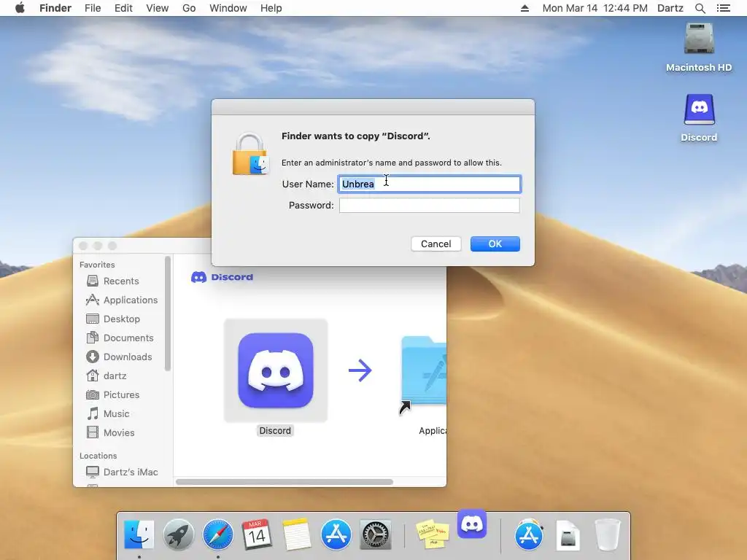The image size is (747, 560).
Task: Click the horizontal scrollbar in Discord window
Action: click(285, 482)
